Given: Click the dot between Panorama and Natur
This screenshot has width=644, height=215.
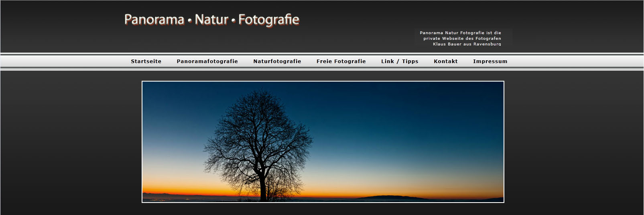Looking at the screenshot, I should pos(189,20).
